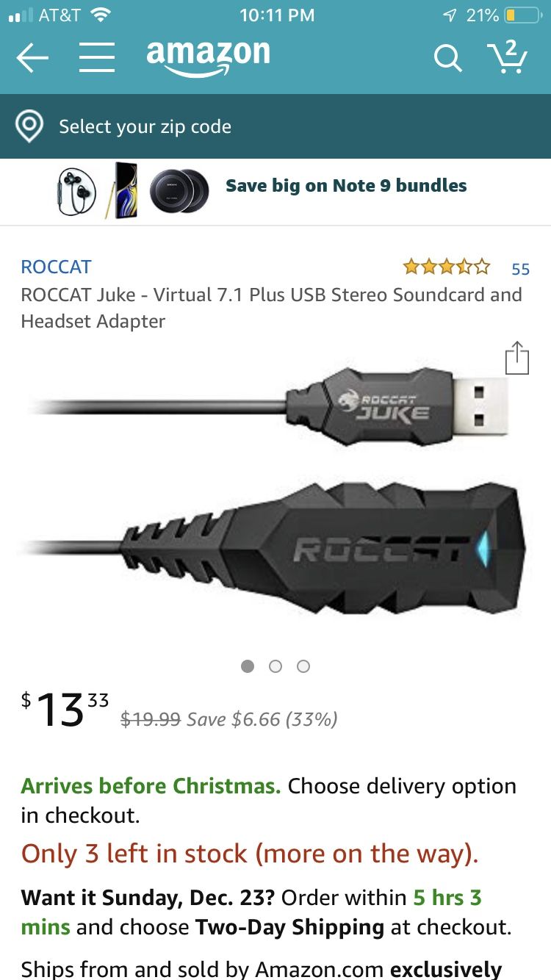551x980 pixels.
Task: Open the Note 9 bundles banner
Action: pos(345,186)
